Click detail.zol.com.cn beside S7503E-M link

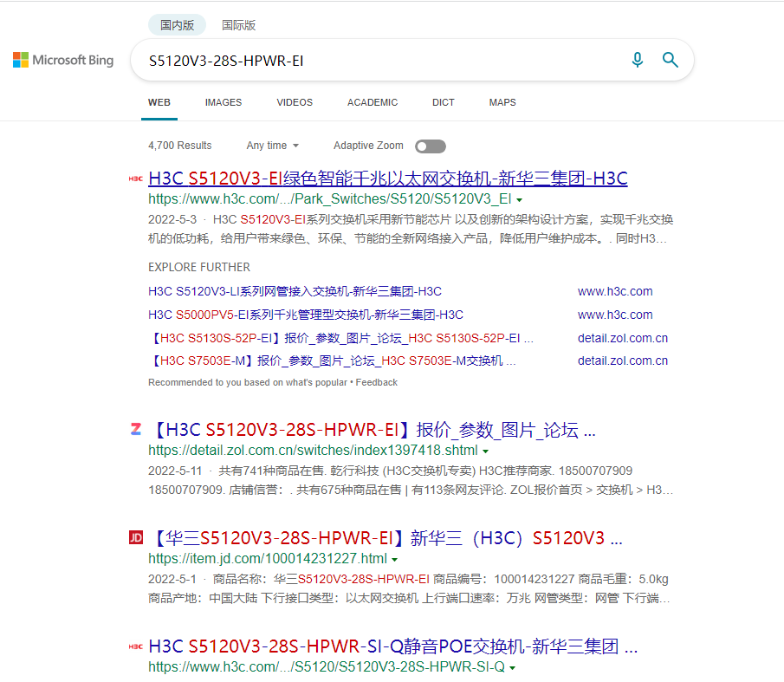tap(623, 361)
